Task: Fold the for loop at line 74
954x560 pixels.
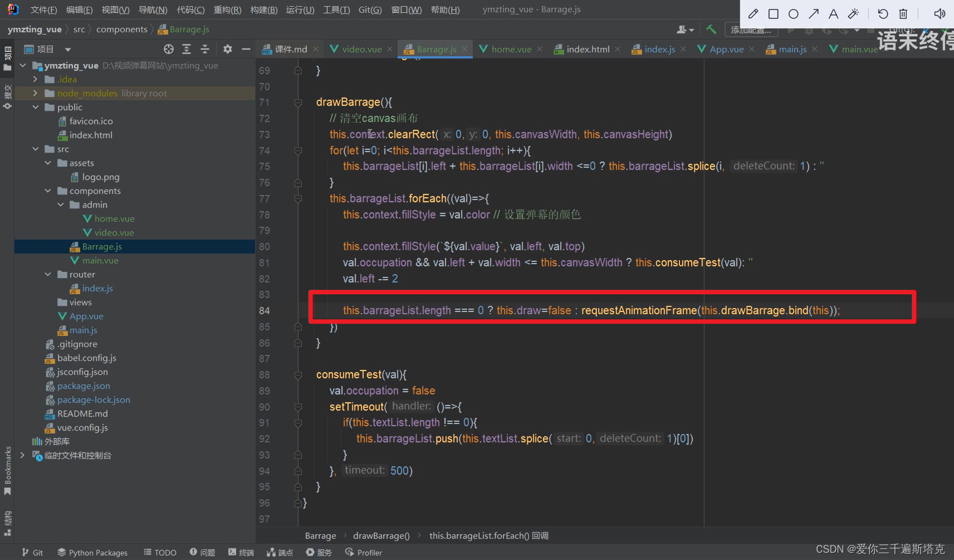Action: 298,151
